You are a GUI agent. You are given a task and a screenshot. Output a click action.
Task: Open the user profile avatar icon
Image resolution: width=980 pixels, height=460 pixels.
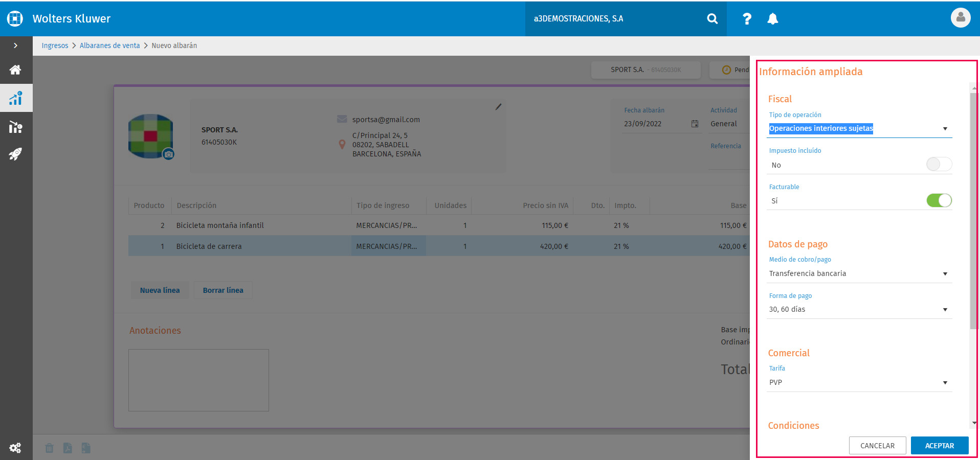point(961,18)
